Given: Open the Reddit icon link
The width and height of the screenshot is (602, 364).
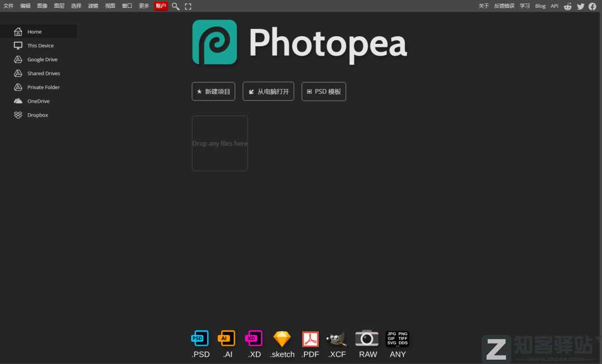Looking at the screenshot, I should click(568, 6).
